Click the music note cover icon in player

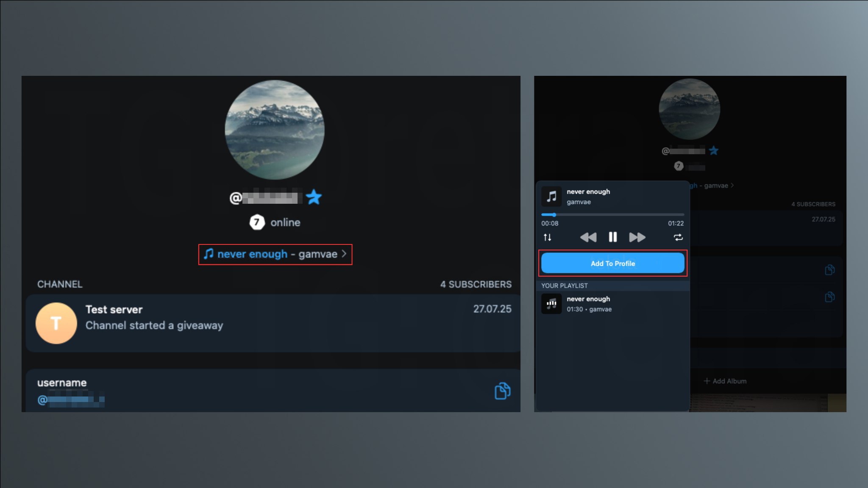[551, 196]
